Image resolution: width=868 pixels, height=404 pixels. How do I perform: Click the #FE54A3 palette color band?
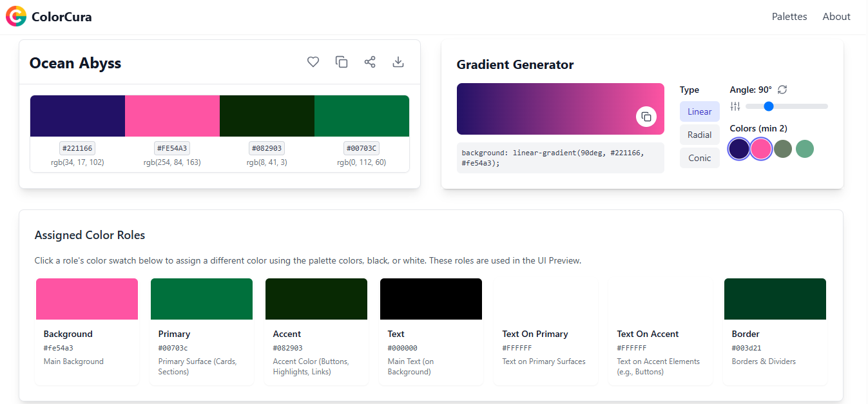(x=172, y=116)
